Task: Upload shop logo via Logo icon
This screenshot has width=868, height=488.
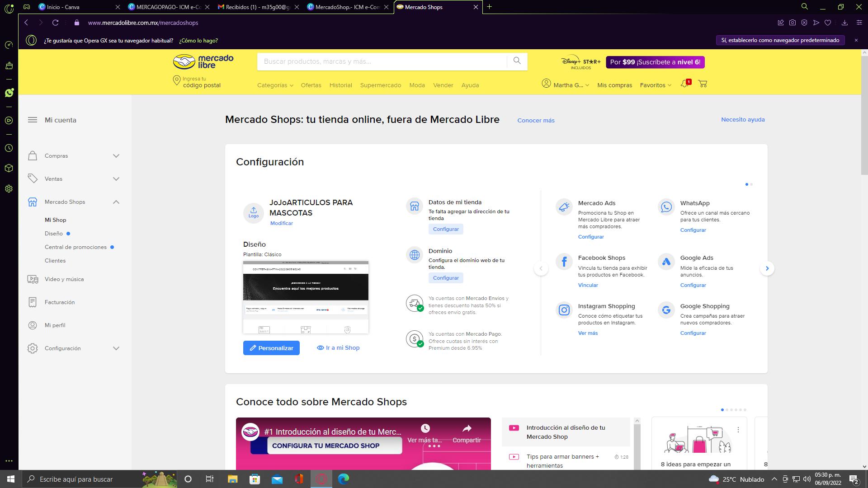Action: click(x=254, y=212)
